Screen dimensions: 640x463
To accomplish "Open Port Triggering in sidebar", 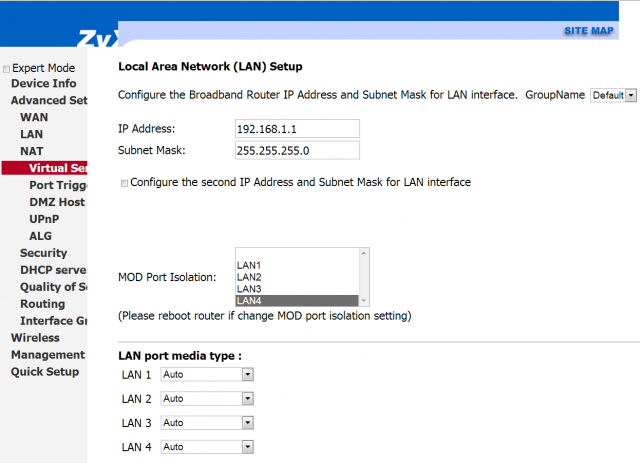I will tap(58, 185).
